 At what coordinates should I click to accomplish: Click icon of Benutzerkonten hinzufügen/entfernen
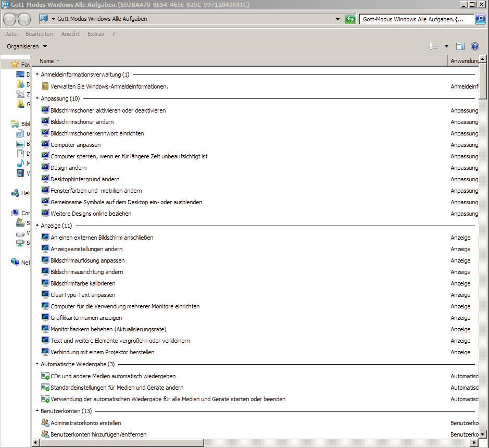pos(45,434)
